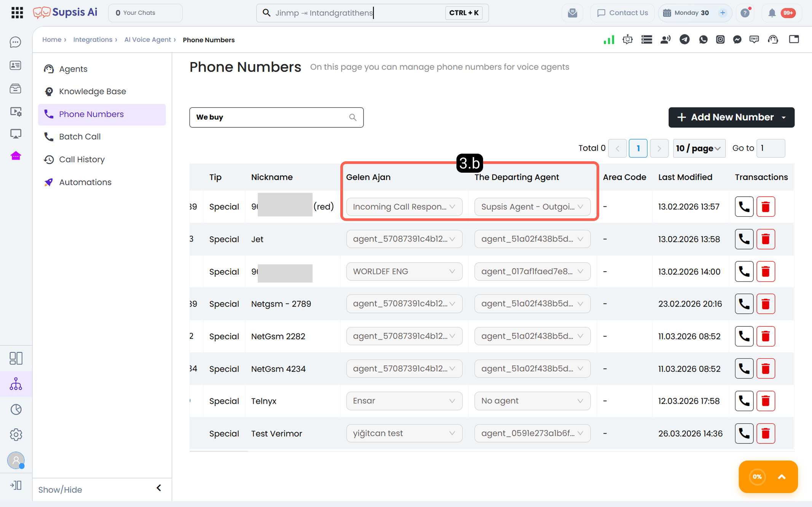The height and width of the screenshot is (507, 812).
Task: Go to Home breadcrumb link
Action: [x=52, y=40]
